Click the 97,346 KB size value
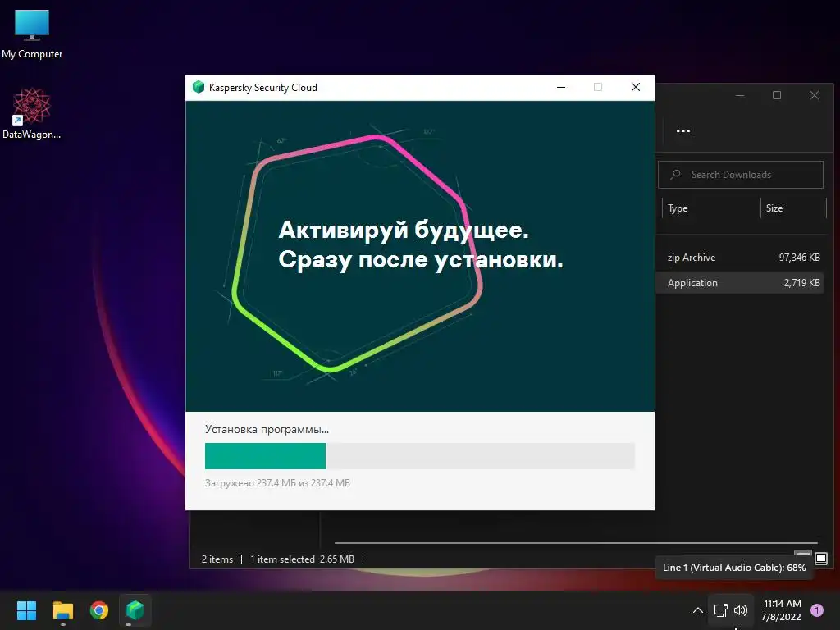Screen dimensions: 840x630 click(799, 258)
